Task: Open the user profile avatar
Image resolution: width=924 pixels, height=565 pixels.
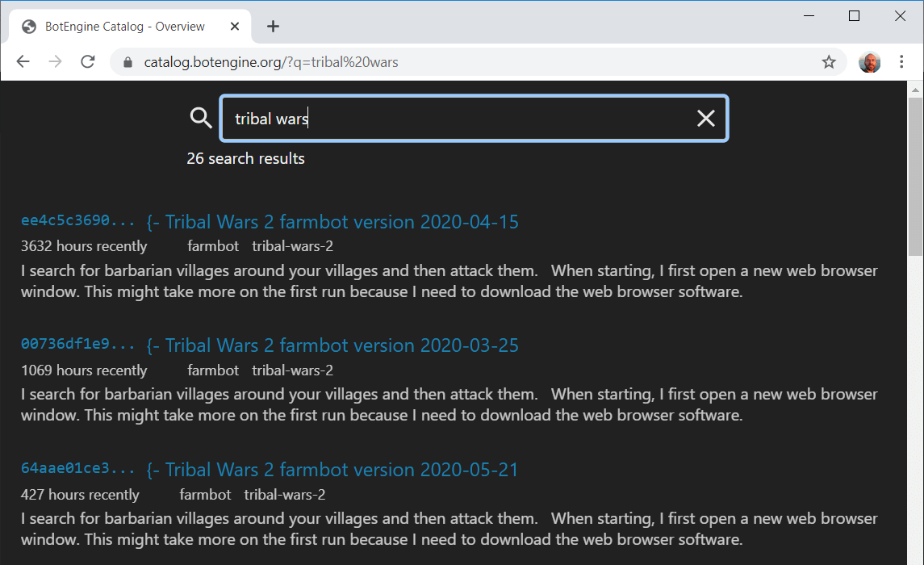Action: click(869, 62)
